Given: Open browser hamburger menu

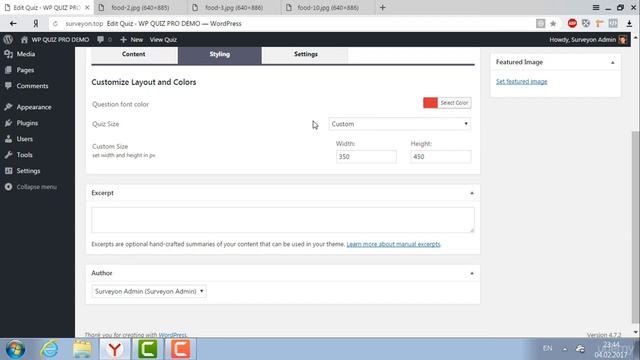Looking at the screenshot, I should (596, 7).
